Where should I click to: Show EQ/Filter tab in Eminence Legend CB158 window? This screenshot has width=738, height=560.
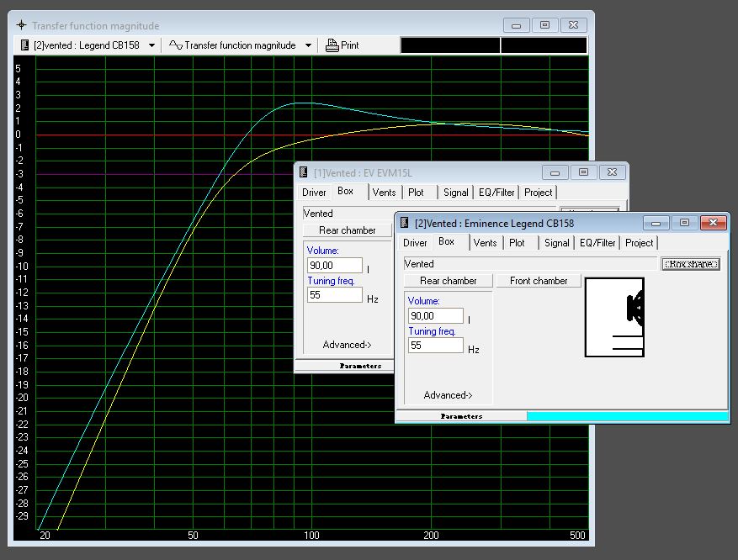[597, 243]
